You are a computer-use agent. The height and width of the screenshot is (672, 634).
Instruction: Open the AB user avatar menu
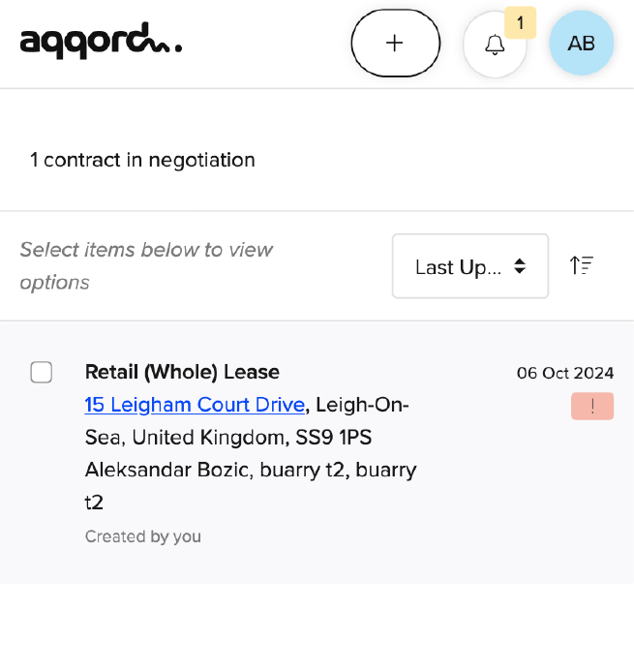click(x=582, y=44)
